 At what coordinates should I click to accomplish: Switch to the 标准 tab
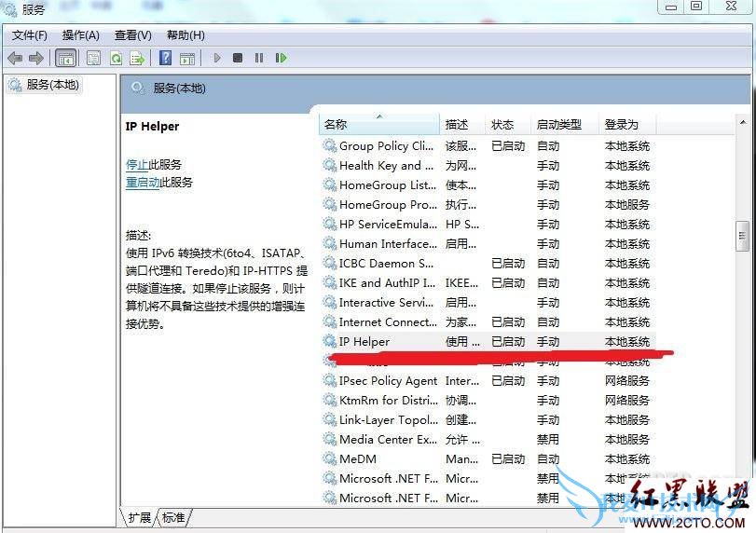pyautogui.click(x=173, y=517)
